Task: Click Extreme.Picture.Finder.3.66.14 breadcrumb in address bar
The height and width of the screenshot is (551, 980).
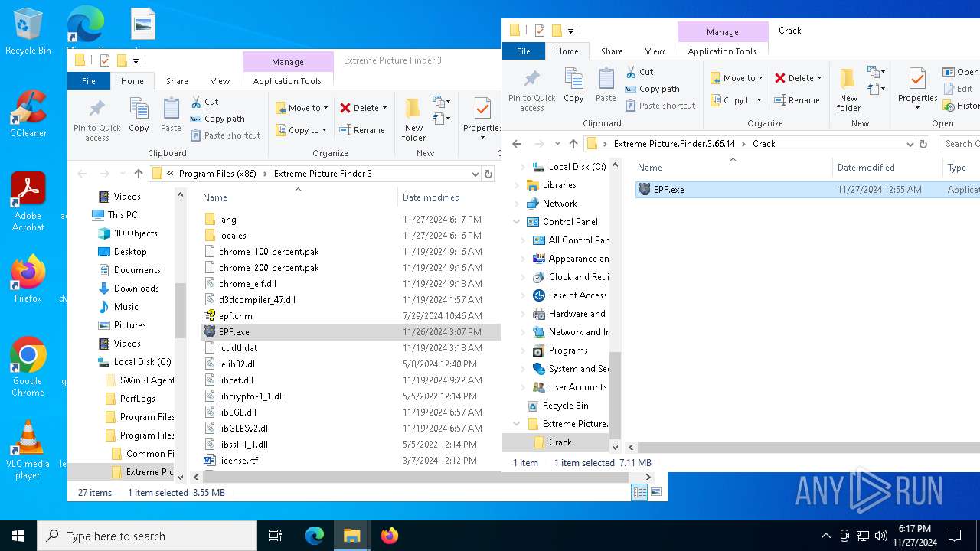Action: point(674,144)
